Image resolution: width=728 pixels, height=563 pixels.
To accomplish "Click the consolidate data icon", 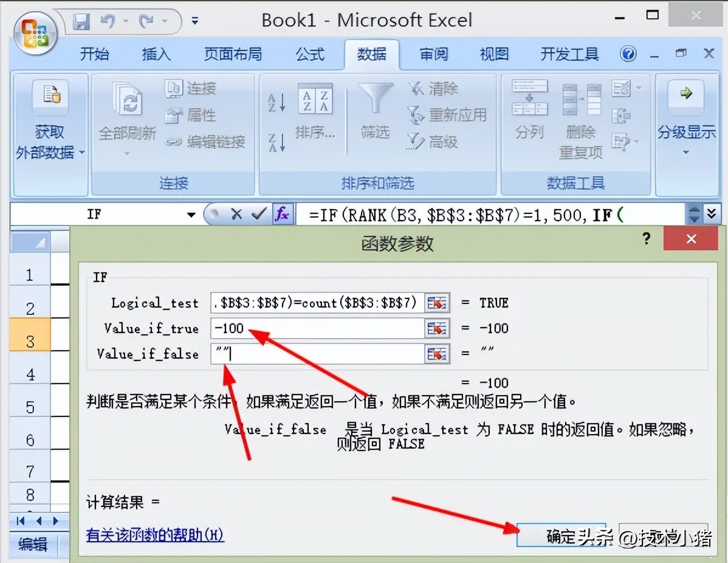I will coord(621,115).
